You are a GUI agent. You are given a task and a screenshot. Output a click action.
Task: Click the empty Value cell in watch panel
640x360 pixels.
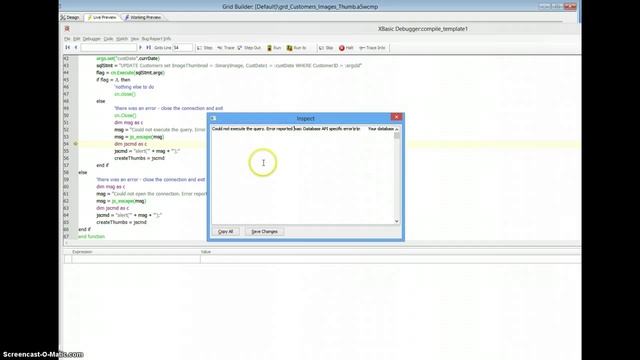[x=391, y=259]
